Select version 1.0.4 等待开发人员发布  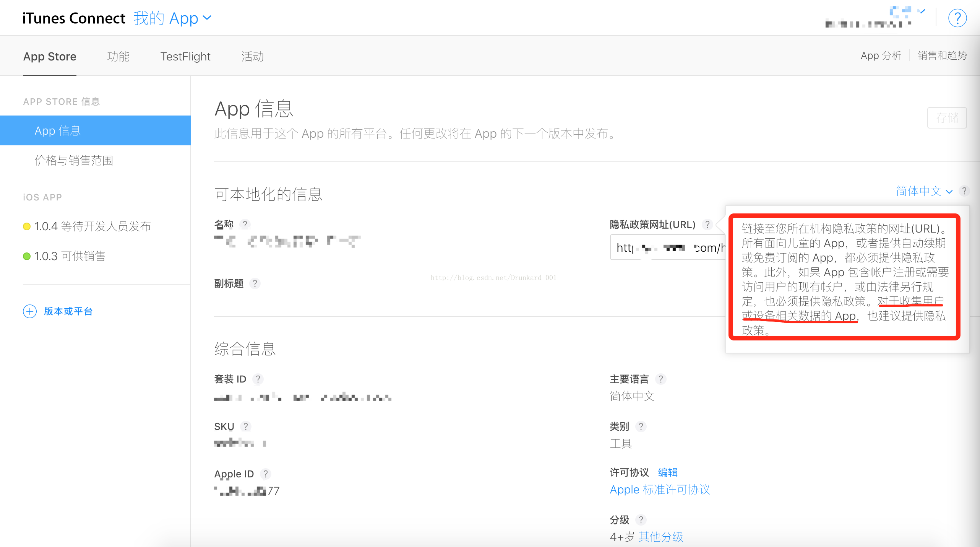point(92,226)
